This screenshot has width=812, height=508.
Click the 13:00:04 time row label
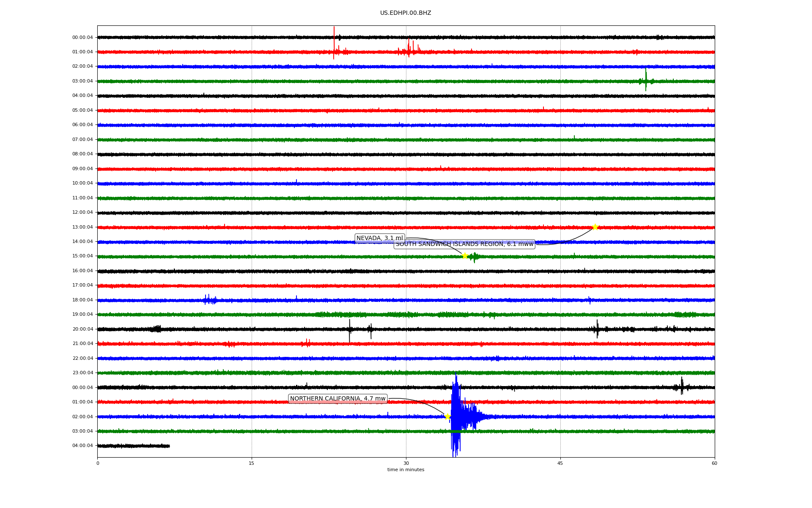click(x=82, y=227)
